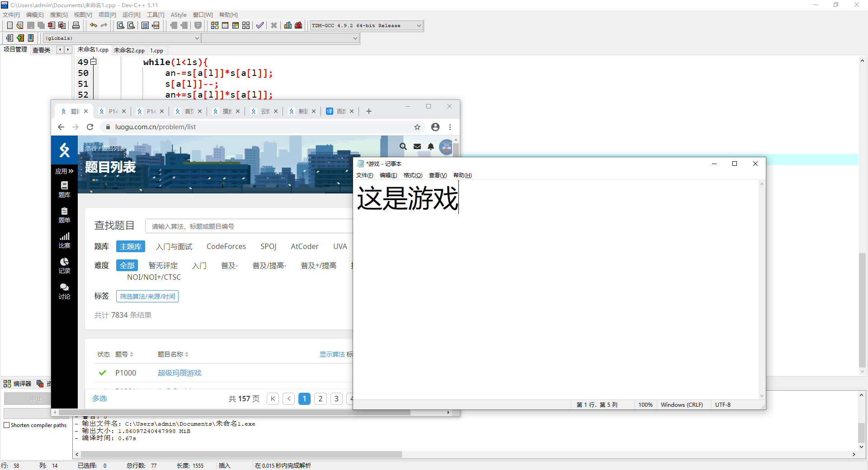This screenshot has height=470, width=868.
Task: Sort problems by 题目名称 column
Action: click(173, 354)
